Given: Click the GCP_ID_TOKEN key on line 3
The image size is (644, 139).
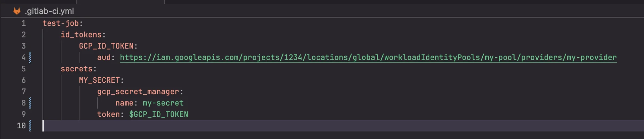Looking at the screenshot, I should 106,46.
